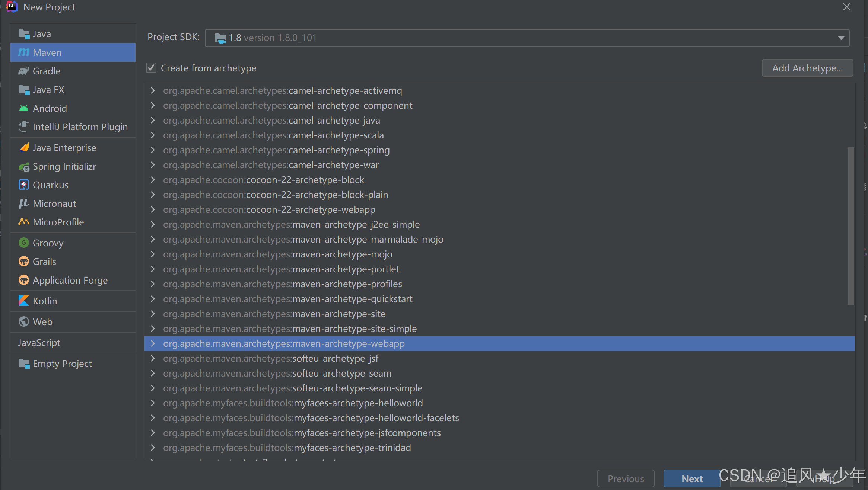Viewport: 868px width, 490px height.
Task: Click the Empty Project folder icon
Action: 24,364
